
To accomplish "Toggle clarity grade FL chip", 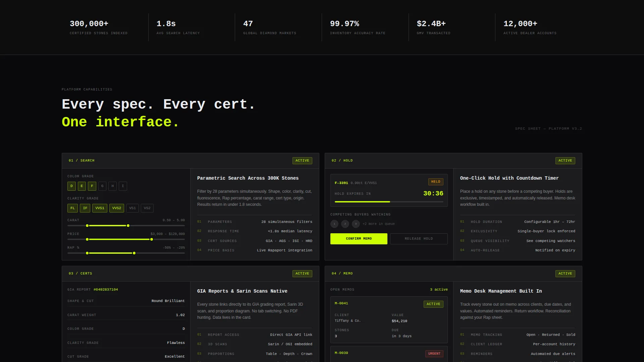I will click(72, 208).
